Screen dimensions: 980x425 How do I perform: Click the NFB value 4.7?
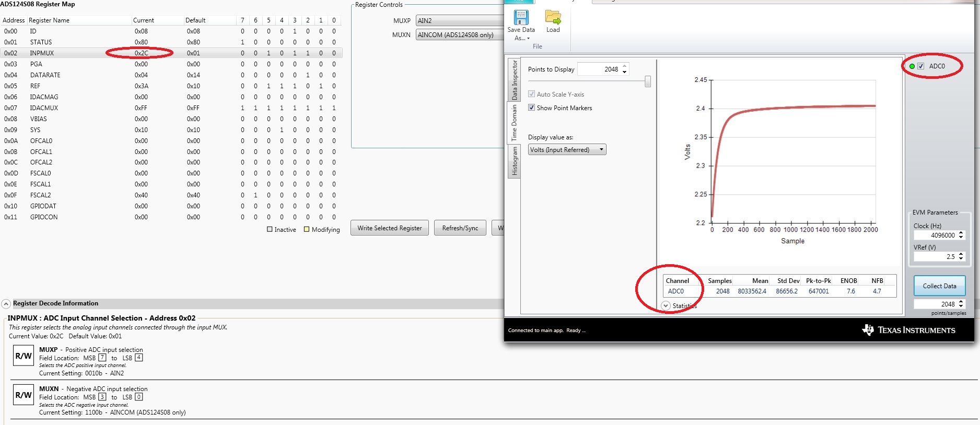(x=877, y=291)
